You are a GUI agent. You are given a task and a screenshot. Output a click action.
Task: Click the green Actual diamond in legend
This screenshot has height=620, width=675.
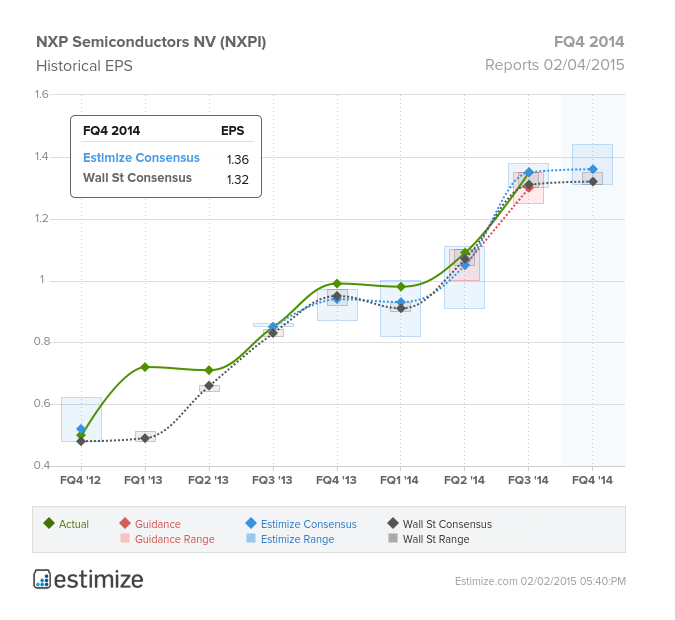click(49, 523)
